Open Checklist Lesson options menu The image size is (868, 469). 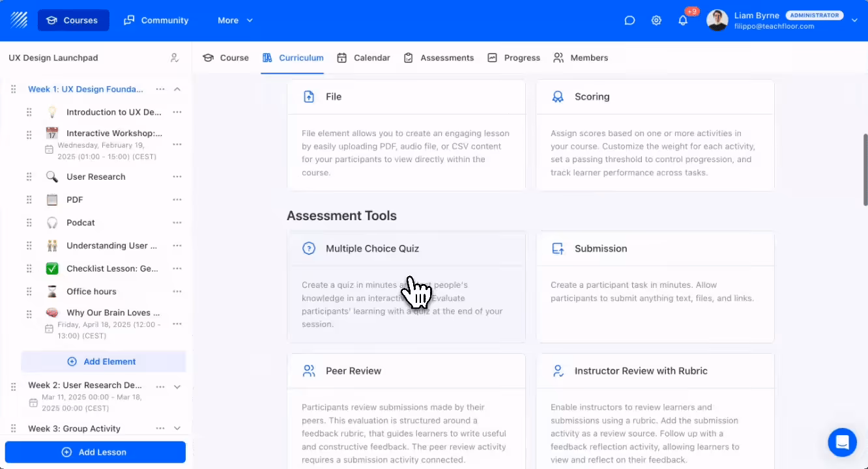(177, 268)
